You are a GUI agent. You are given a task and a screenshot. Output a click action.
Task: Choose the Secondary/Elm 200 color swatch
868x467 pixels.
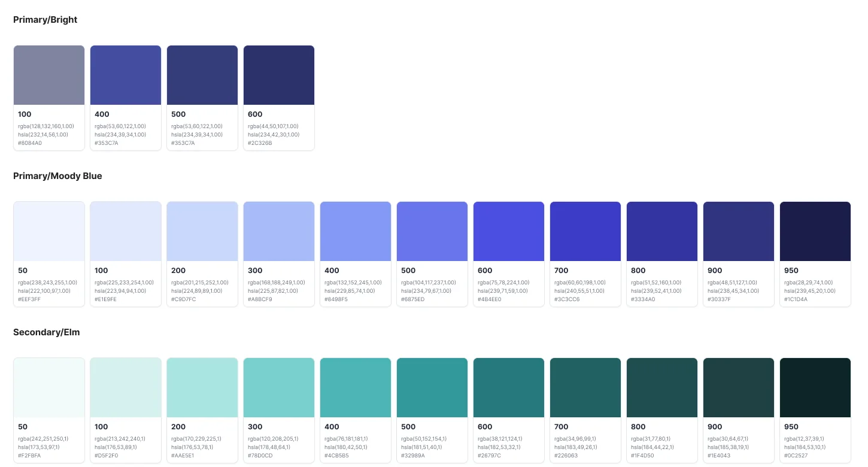tap(202, 387)
